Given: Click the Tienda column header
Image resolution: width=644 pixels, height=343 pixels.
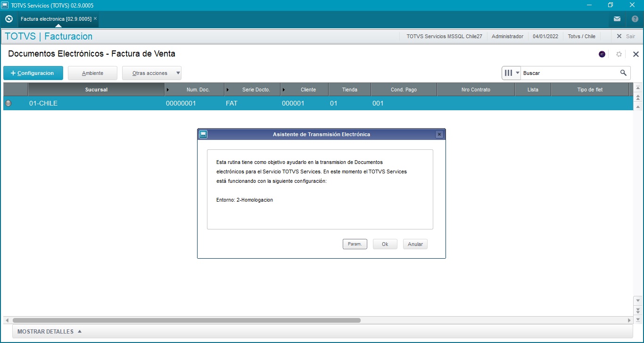Looking at the screenshot, I should (350, 90).
